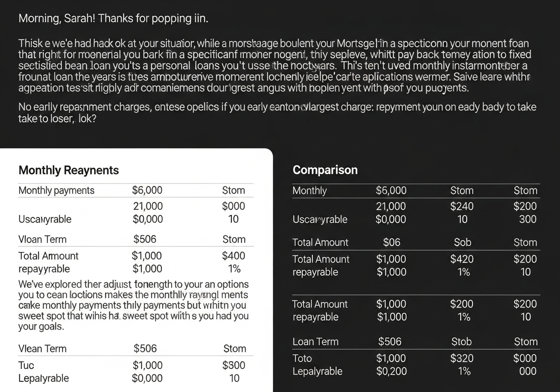
Task: Click the "Comparison" heading
Action: 325,170
